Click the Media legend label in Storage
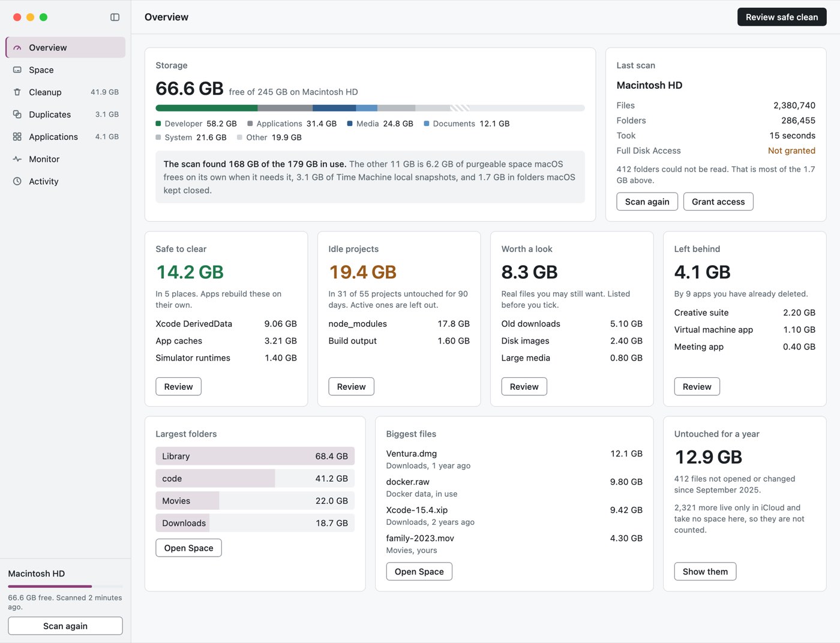 [x=367, y=124]
